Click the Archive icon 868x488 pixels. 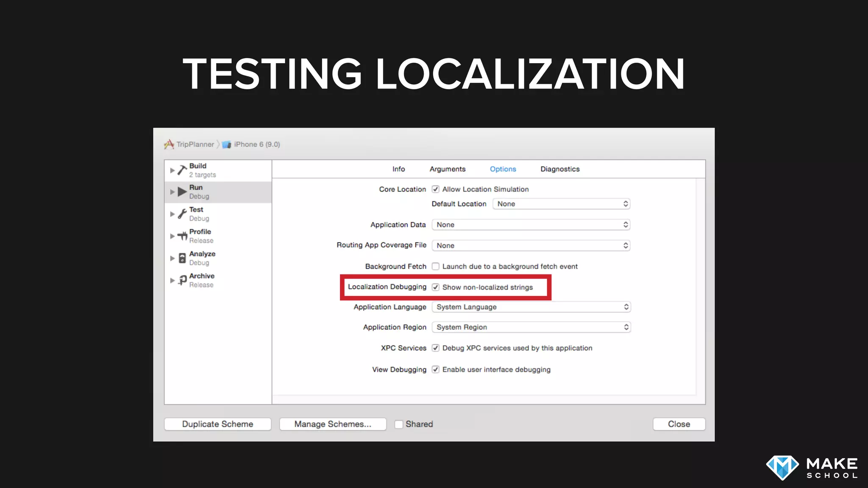[182, 280]
